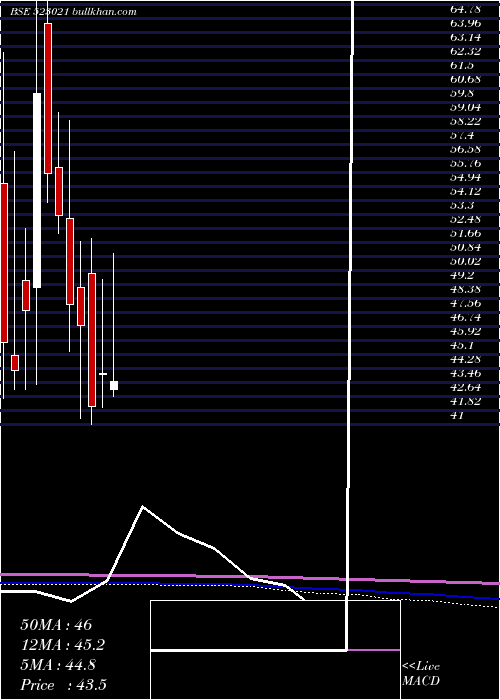500x700 pixels.
Task: Click the "<<Live MACD" label
Action: tap(421, 674)
